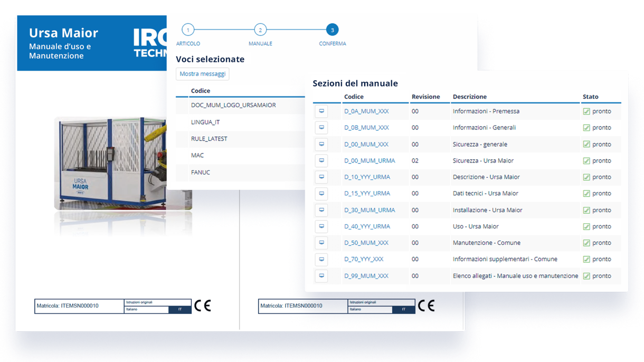
Task: Click description Manutenzione - Comune
Action: click(487, 243)
